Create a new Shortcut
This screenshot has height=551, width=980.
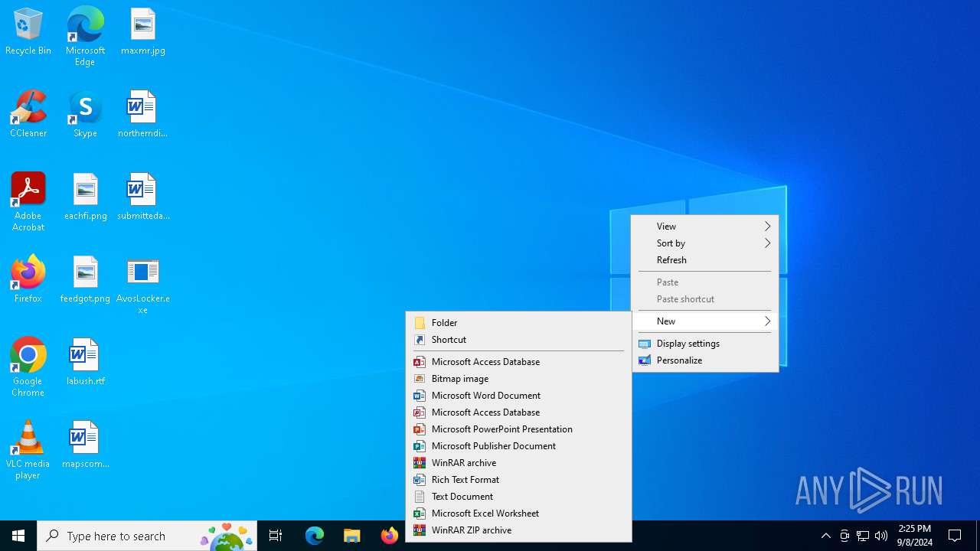518,339
